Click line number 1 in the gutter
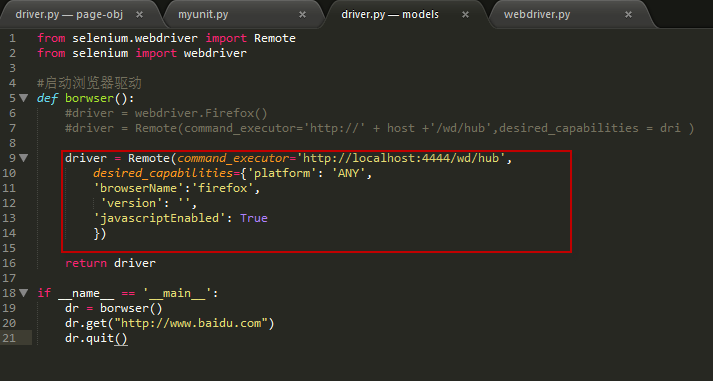 (x=12, y=38)
